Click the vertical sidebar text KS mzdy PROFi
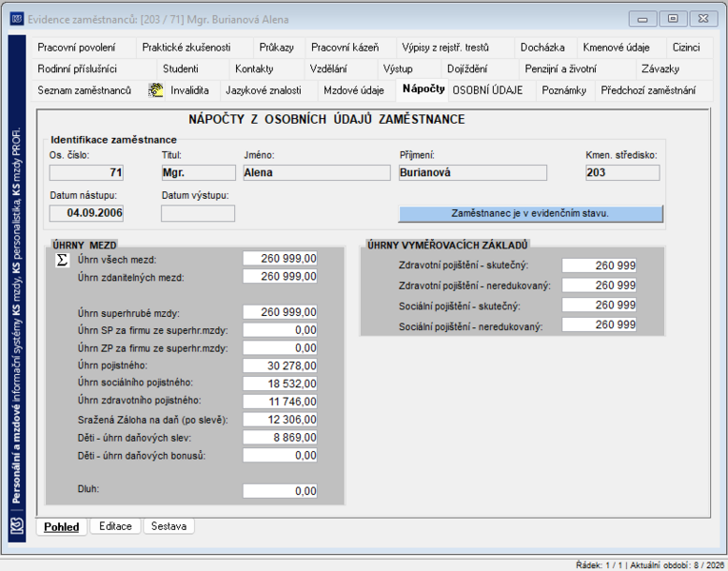This screenshot has width=728, height=571. pyautogui.click(x=17, y=161)
